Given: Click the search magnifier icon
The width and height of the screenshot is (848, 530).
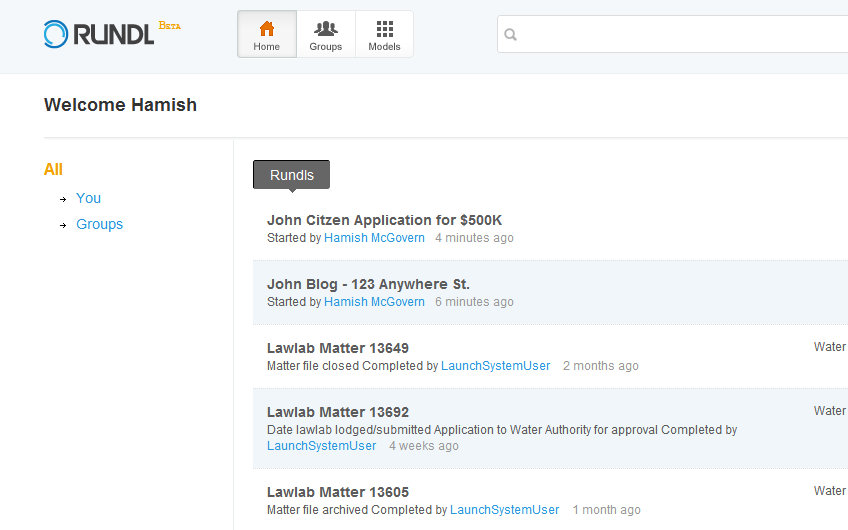Looking at the screenshot, I should [x=511, y=35].
